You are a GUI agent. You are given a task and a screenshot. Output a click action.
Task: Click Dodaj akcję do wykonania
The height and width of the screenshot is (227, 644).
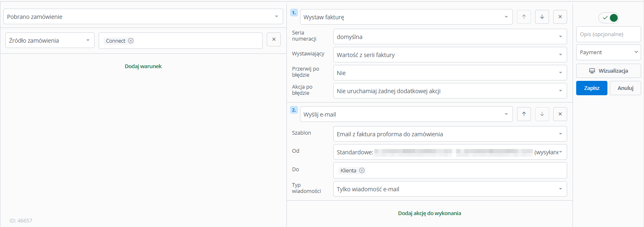coord(429,213)
